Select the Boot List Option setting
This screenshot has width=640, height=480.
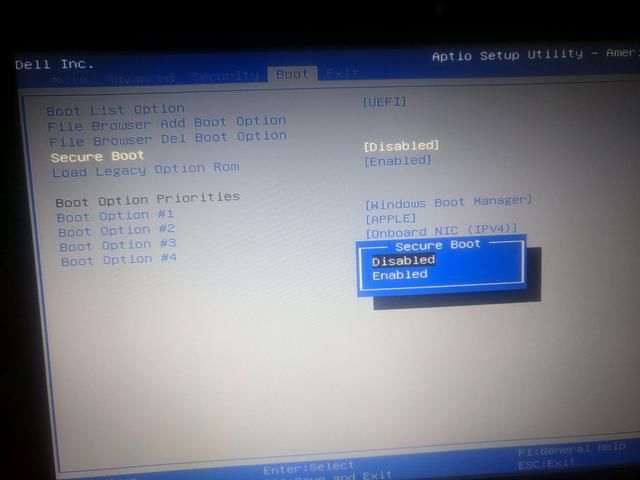point(116,109)
